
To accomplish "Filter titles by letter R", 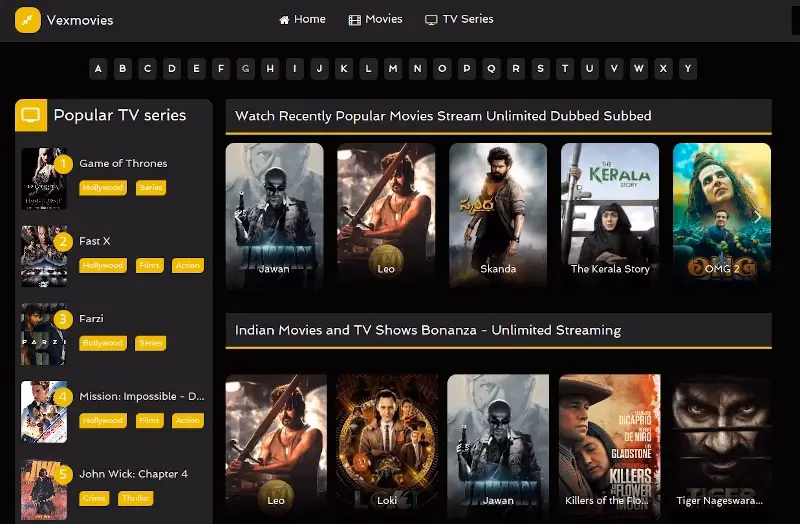I will 516,68.
